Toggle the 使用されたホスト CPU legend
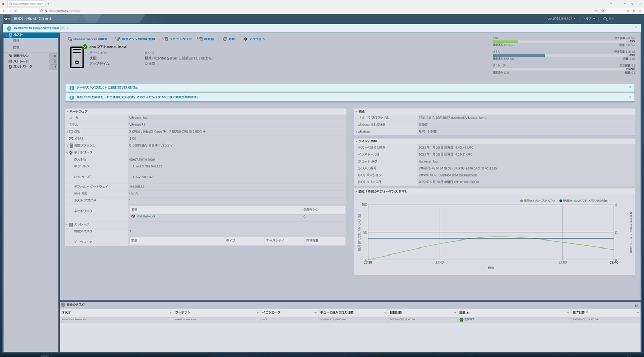644x357 pixels. (536, 201)
